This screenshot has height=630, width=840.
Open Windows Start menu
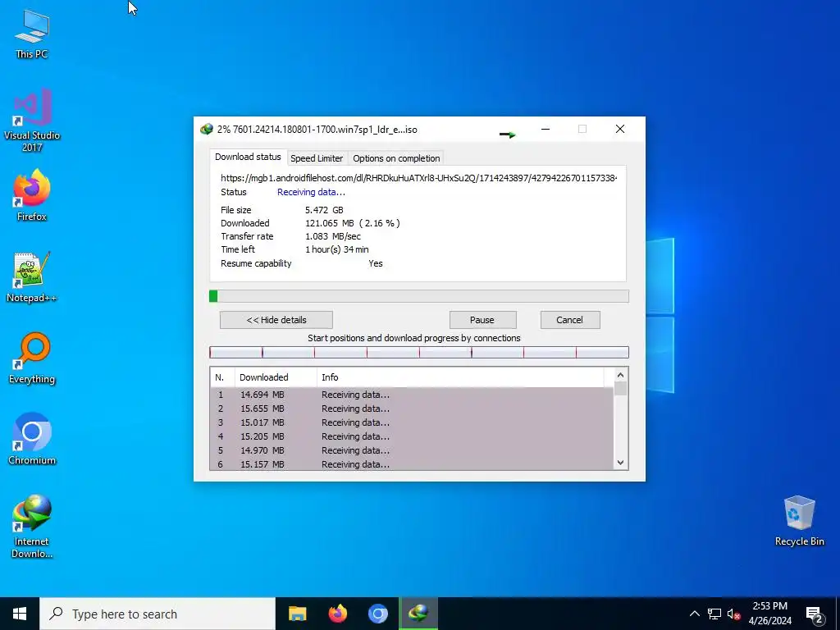pyautogui.click(x=20, y=614)
